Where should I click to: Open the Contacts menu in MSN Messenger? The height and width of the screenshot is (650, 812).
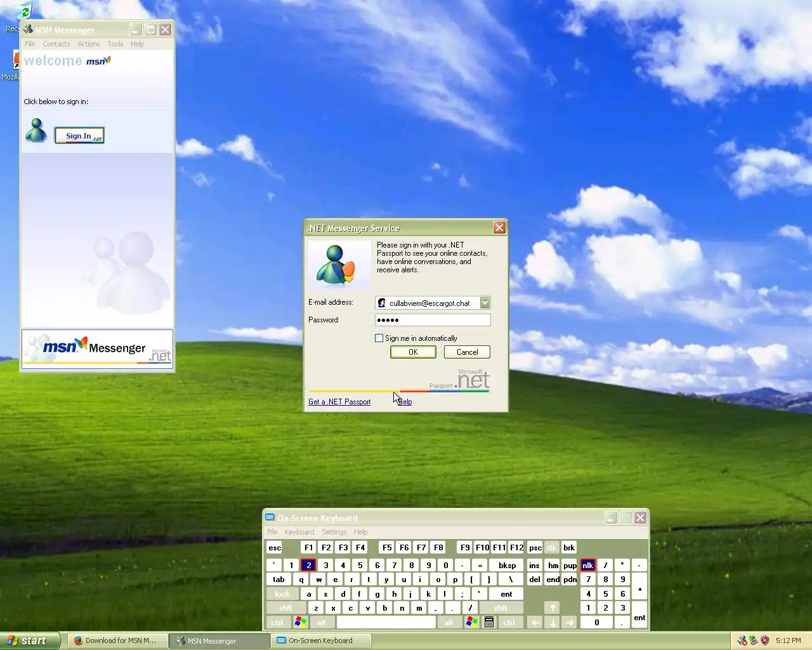(x=56, y=44)
